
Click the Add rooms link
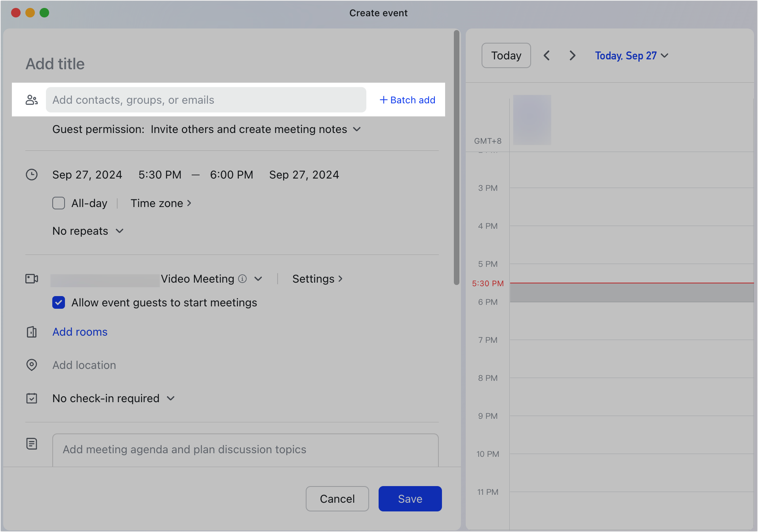click(80, 332)
